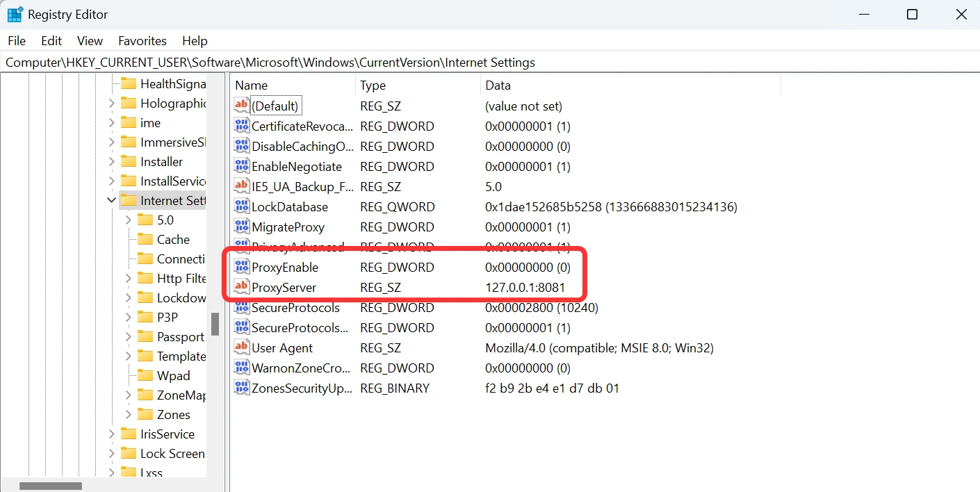Click the User Agent string icon

(241, 348)
